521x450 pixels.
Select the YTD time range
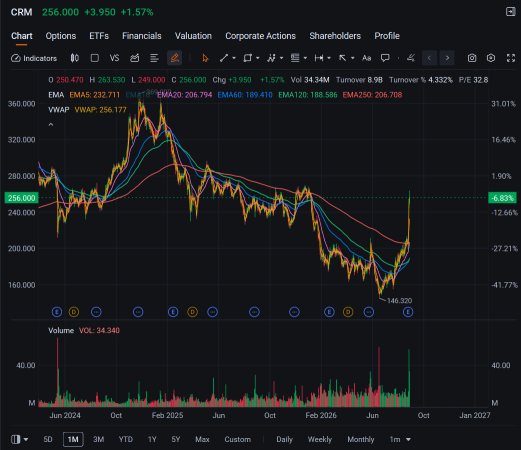[126, 440]
